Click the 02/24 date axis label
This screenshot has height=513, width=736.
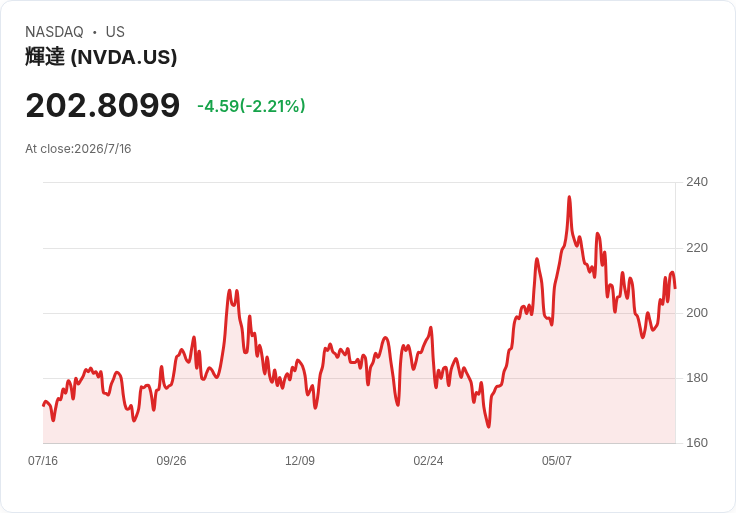[428, 461]
